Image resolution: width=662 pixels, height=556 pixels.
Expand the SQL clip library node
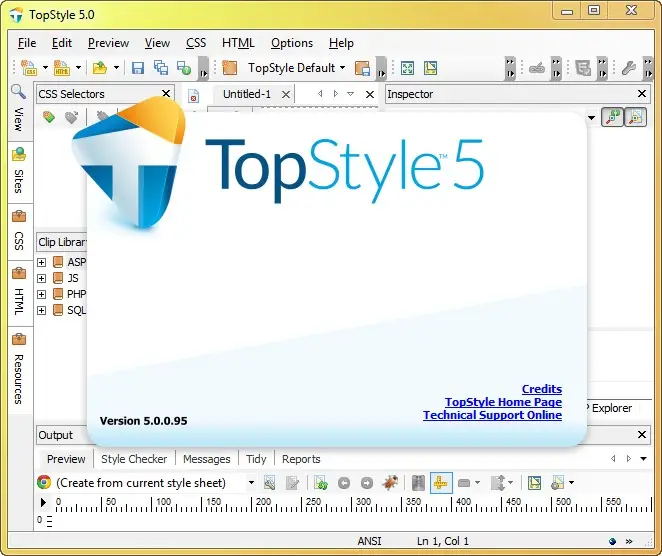(41, 310)
